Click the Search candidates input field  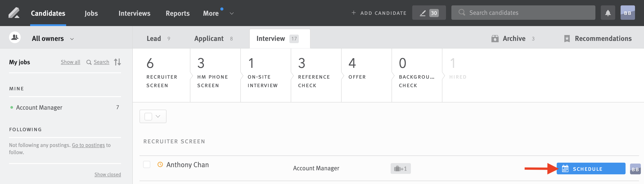coord(523,13)
